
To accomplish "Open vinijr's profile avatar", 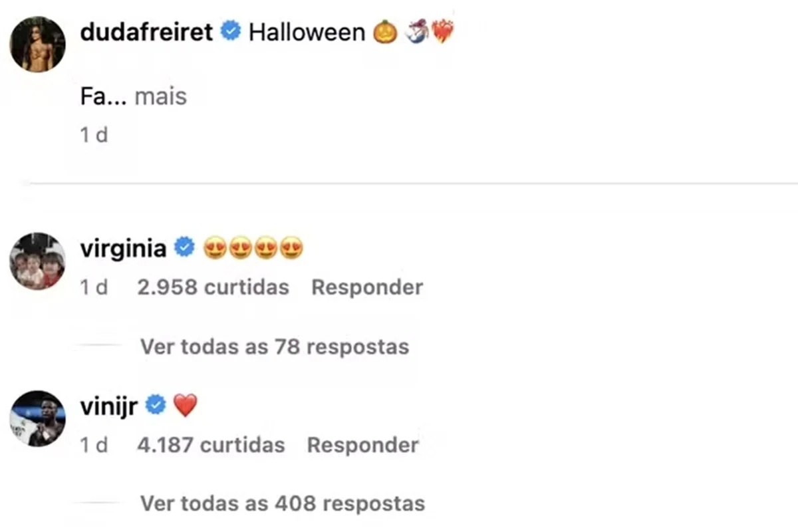I will coord(37,418).
